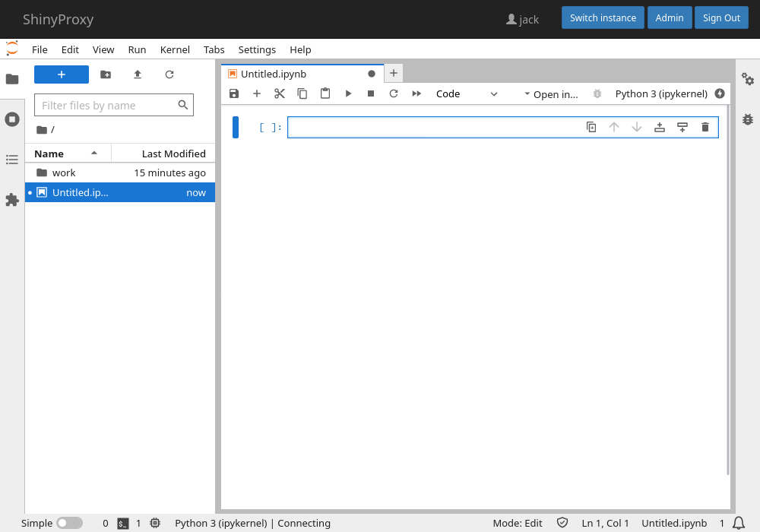The width and height of the screenshot is (760, 532).
Task: Sort files by Last Modified column
Action: 163,154
